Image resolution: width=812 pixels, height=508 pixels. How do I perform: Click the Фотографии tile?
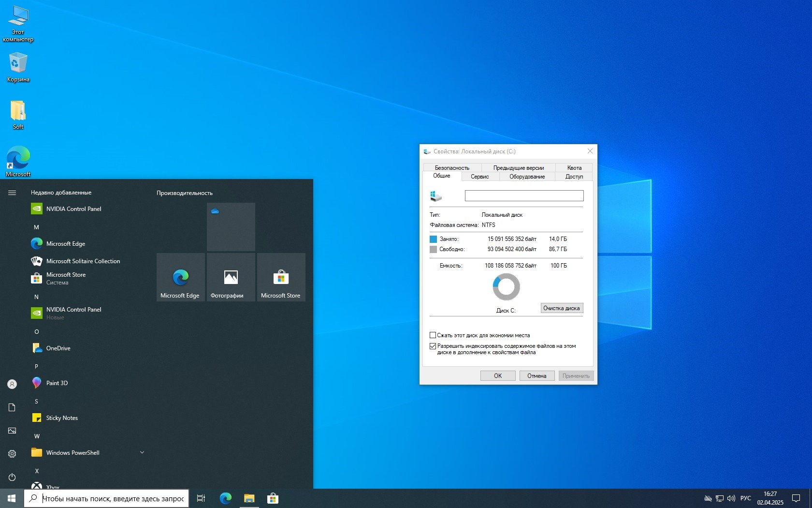(231, 277)
